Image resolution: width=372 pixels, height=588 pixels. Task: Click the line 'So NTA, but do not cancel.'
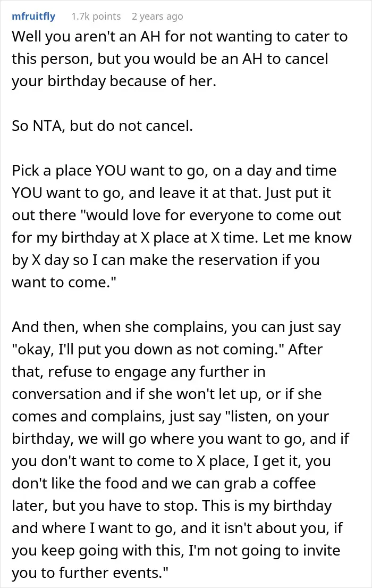[102, 126]
